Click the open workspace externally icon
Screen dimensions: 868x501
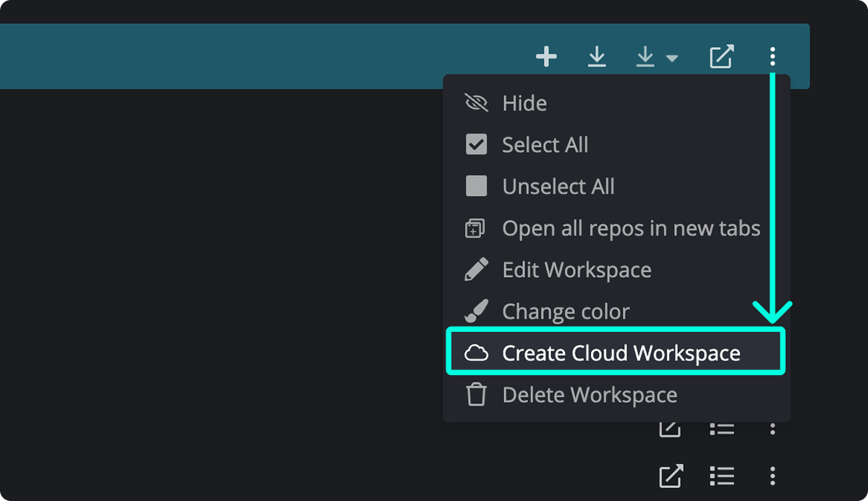click(x=720, y=56)
